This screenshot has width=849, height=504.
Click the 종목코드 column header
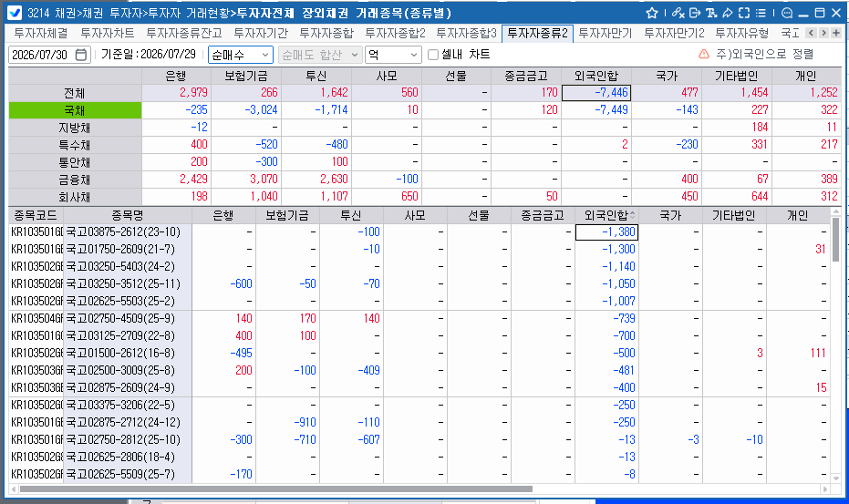tap(36, 215)
